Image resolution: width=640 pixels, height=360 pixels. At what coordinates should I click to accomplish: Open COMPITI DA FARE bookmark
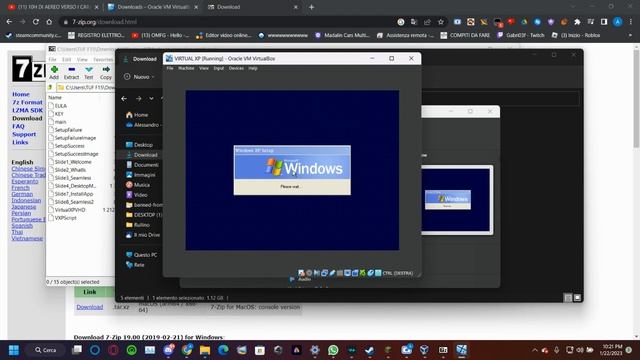465,36
